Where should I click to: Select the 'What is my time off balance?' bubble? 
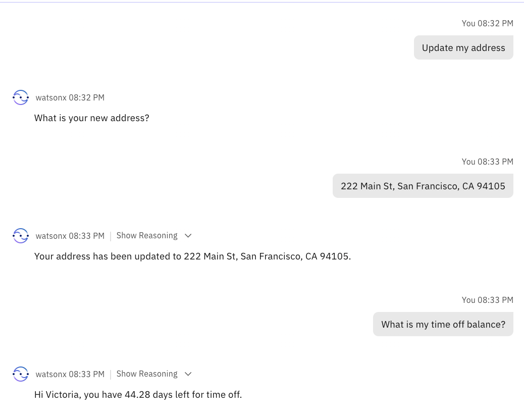pyautogui.click(x=443, y=325)
